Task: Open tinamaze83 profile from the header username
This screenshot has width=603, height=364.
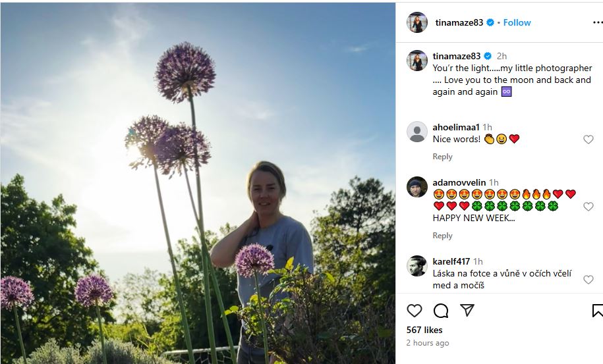Action: point(459,22)
